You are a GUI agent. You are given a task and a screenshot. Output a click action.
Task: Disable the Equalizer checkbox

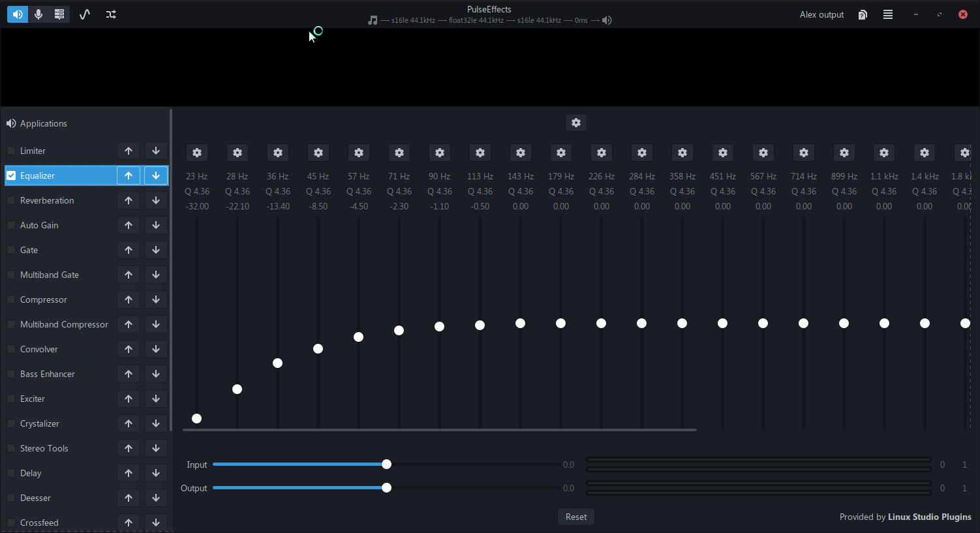tap(11, 175)
